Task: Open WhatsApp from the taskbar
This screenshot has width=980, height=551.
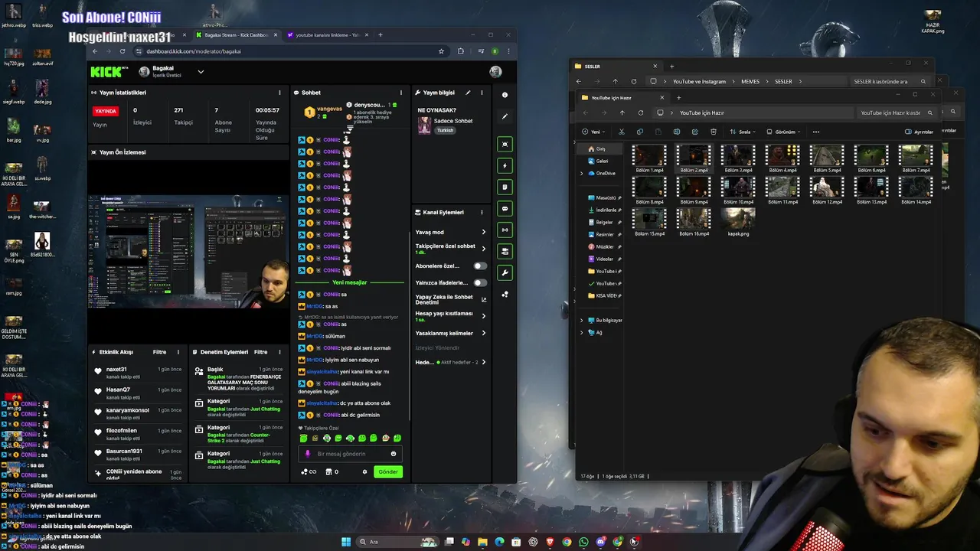Action: 583,542
